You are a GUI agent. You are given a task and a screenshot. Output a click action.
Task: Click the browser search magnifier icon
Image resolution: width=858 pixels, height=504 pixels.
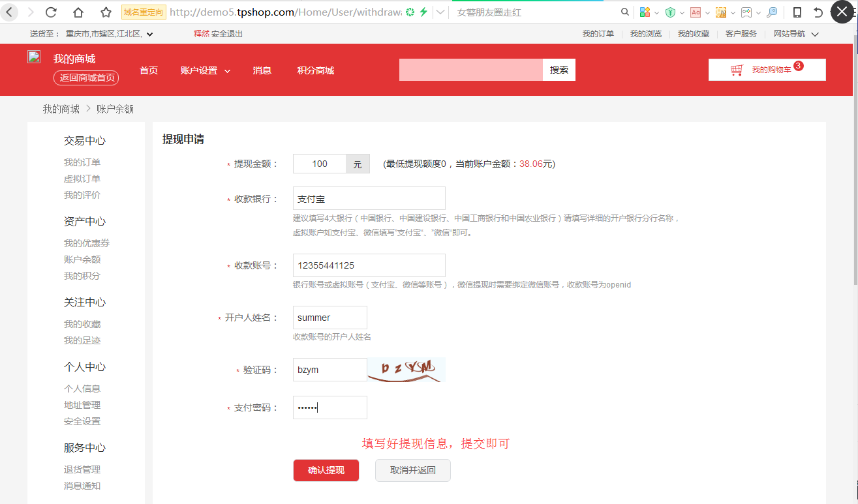pyautogui.click(x=625, y=12)
